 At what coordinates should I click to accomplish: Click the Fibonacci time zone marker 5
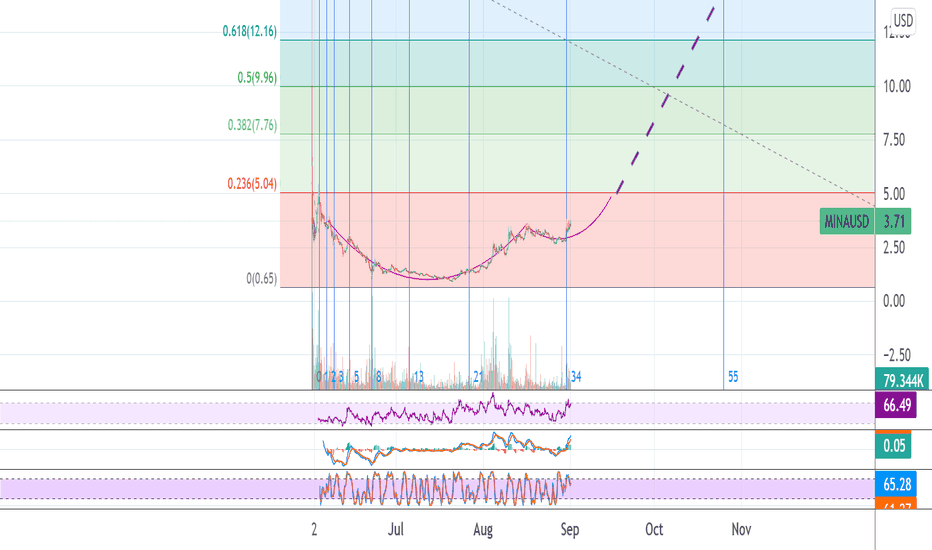[356, 376]
